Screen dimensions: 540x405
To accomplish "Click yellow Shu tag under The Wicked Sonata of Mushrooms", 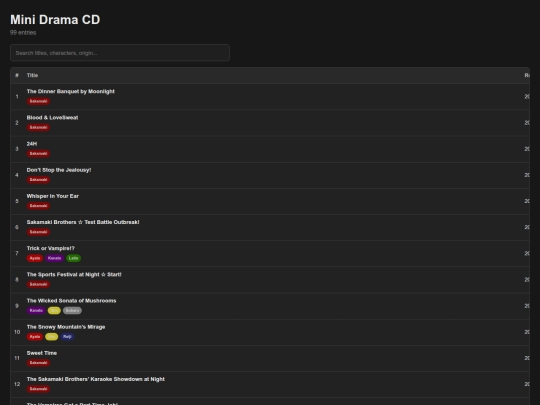I will (54, 311).
